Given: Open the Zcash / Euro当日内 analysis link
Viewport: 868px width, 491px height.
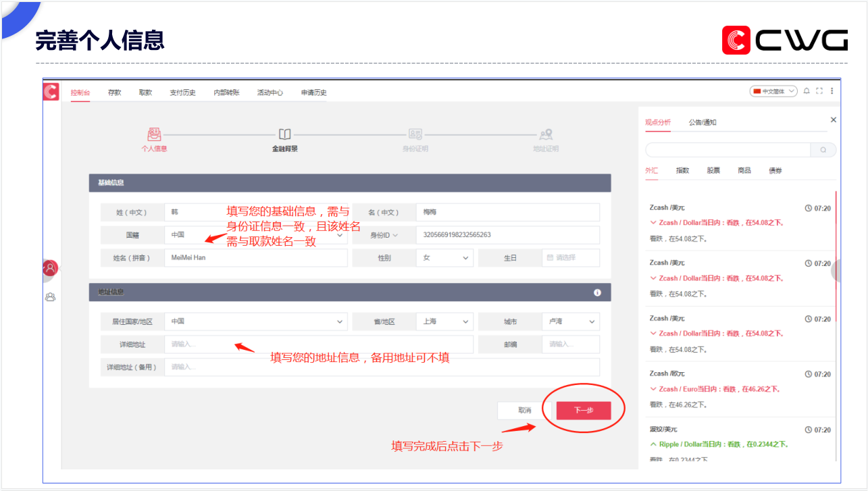Looking at the screenshot, I should pos(715,389).
